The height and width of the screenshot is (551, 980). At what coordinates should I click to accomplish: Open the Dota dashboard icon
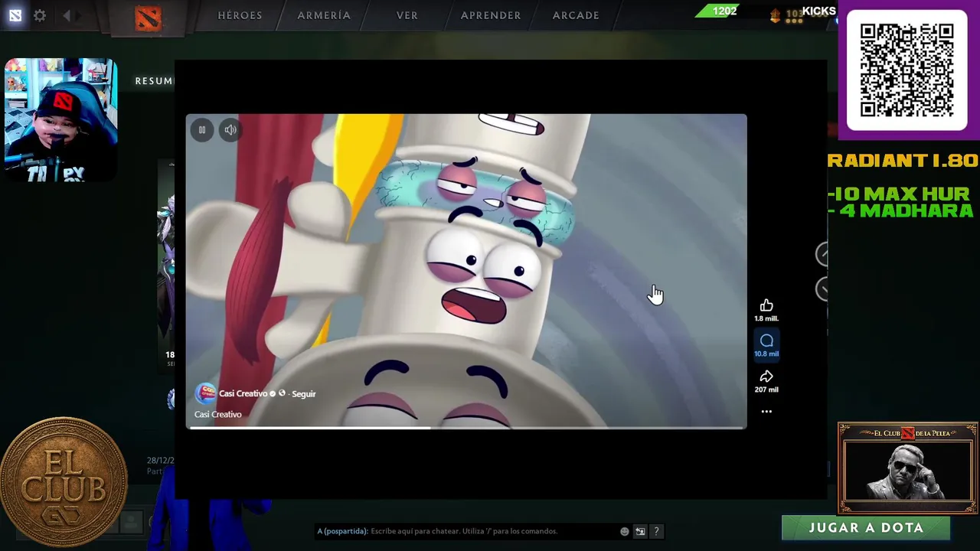click(x=15, y=15)
